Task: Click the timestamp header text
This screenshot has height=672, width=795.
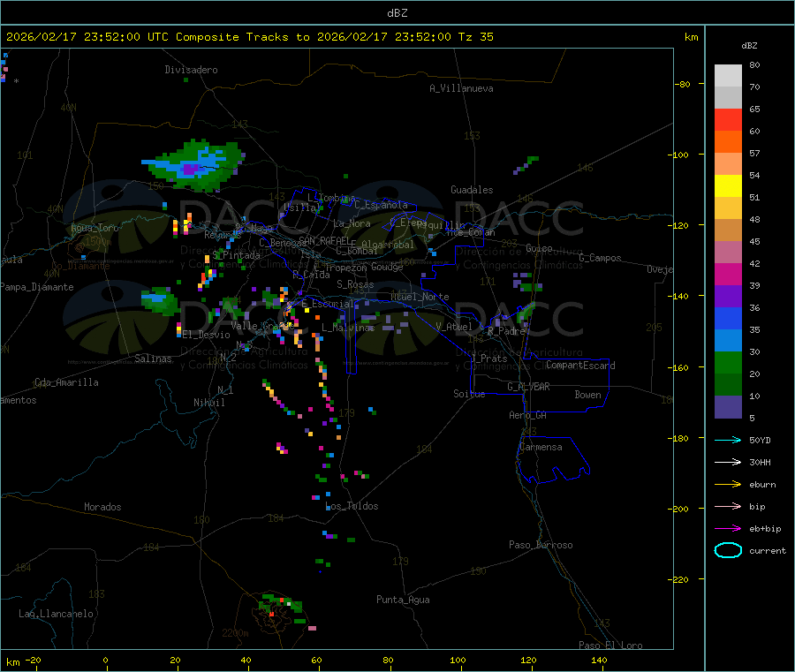Action: click(x=249, y=37)
